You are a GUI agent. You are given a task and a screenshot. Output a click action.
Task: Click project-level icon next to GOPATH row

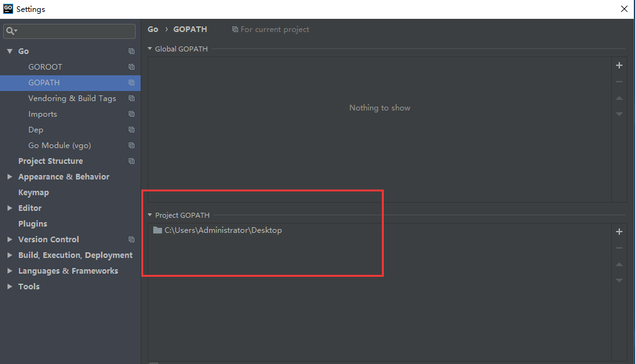pyautogui.click(x=132, y=82)
